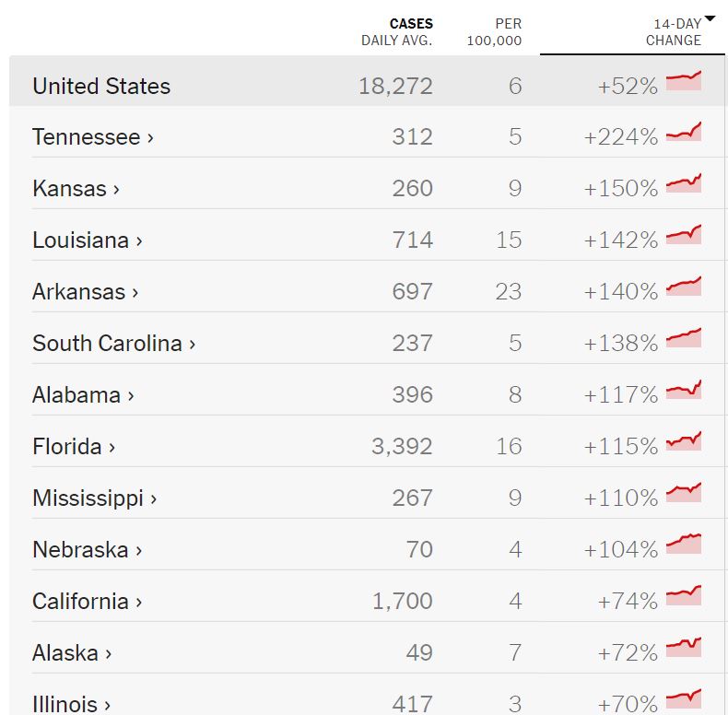
Task: Click Florida's red sparkline trend chart
Action: click(x=684, y=441)
